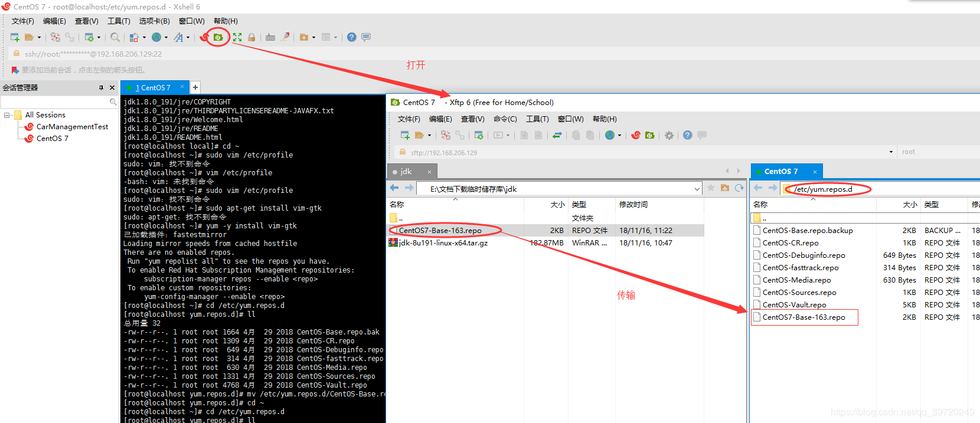Click the favorites star icon beside local path
The height and width of the screenshot is (423, 980).
point(711,188)
